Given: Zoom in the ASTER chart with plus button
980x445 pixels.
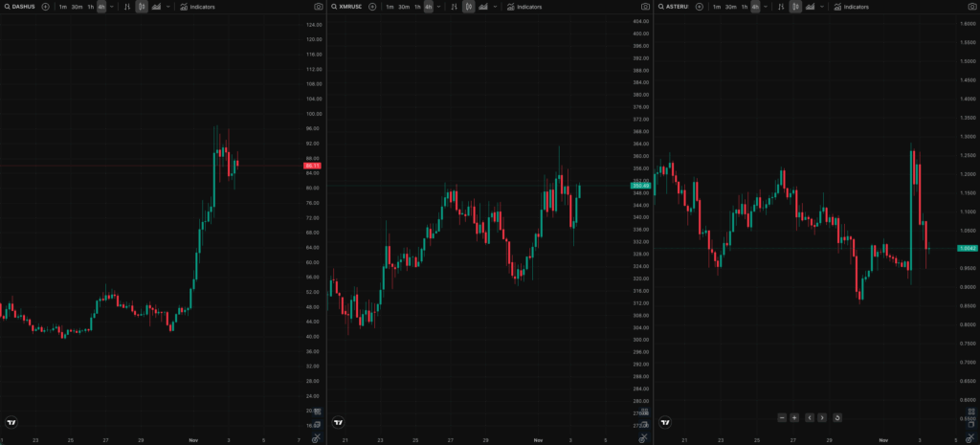Looking at the screenshot, I should click(x=794, y=417).
